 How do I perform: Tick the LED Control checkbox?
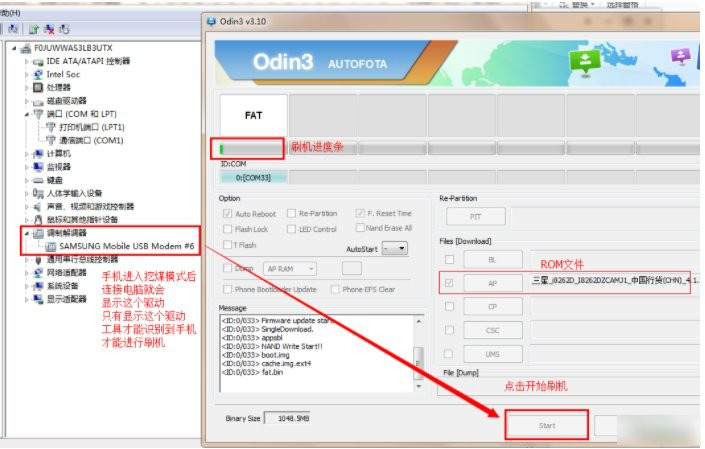click(x=291, y=229)
